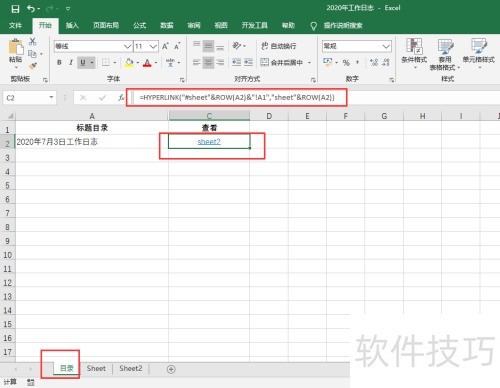
Task: Select cell A2 with 2020年7月3日工作日志
Action: (92, 142)
